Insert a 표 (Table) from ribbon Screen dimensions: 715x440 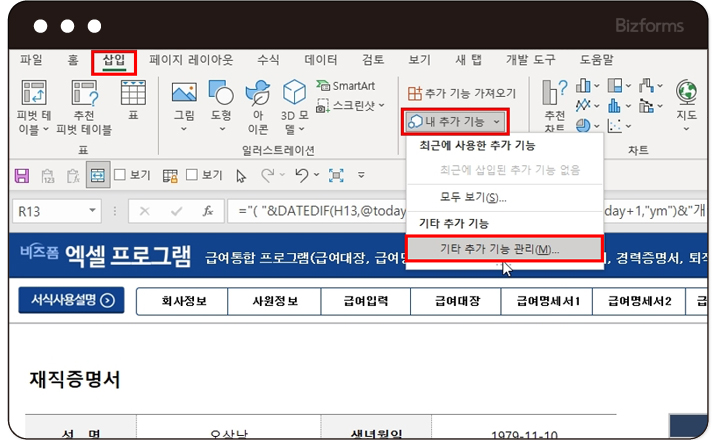(133, 93)
